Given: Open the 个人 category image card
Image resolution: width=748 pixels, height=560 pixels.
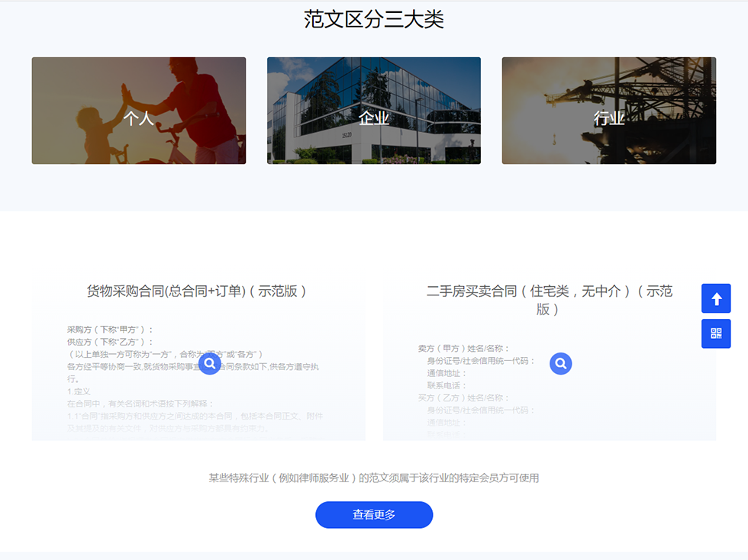Looking at the screenshot, I should (139, 111).
